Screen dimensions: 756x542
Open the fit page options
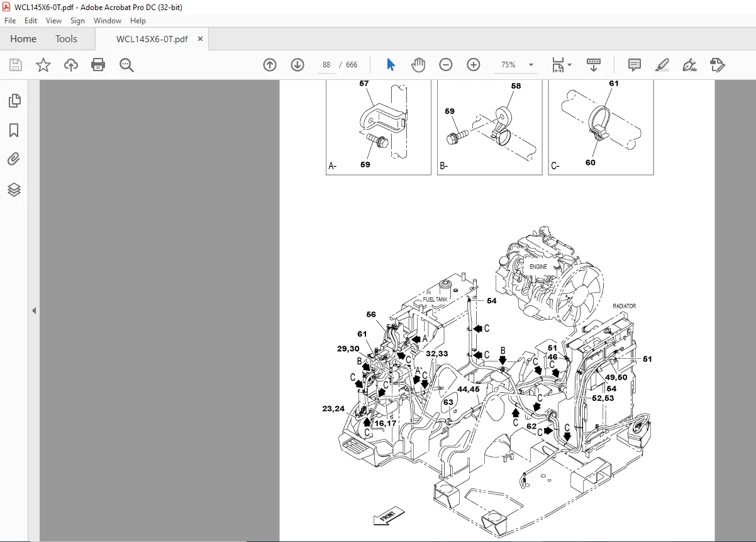click(x=558, y=65)
